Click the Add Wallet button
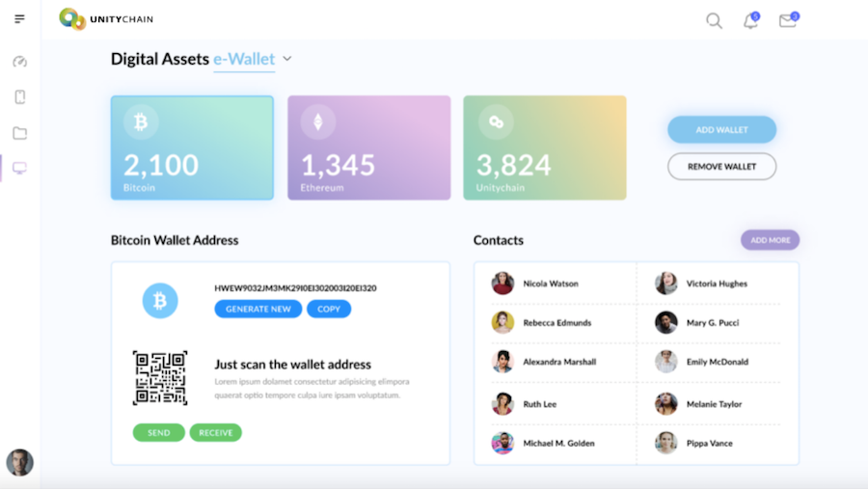 pos(721,129)
